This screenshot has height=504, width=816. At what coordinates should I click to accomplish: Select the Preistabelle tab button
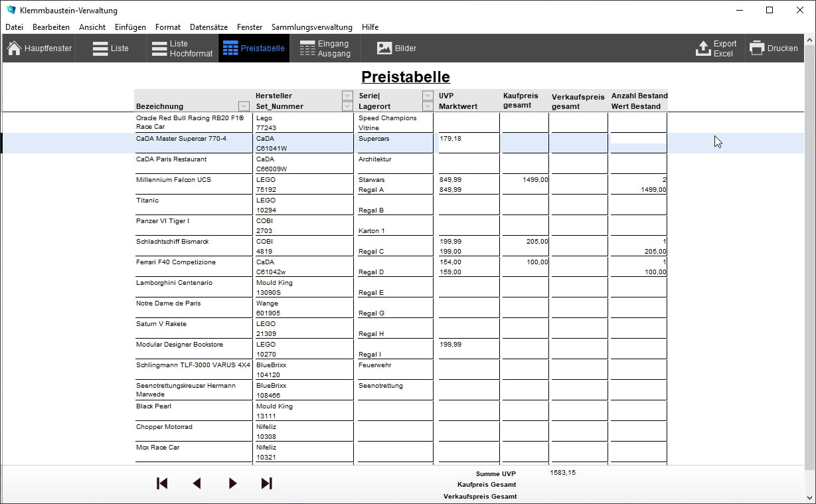coord(254,48)
